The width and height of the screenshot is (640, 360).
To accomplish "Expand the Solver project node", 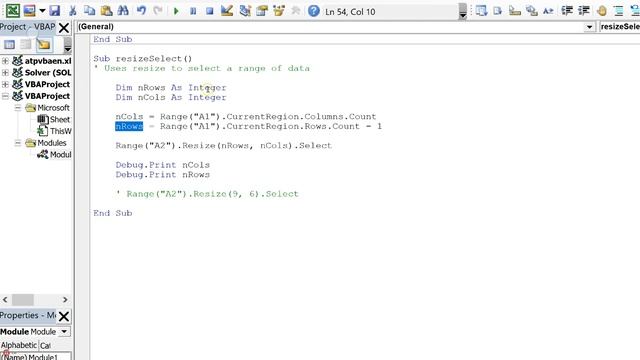I will point(5,73).
